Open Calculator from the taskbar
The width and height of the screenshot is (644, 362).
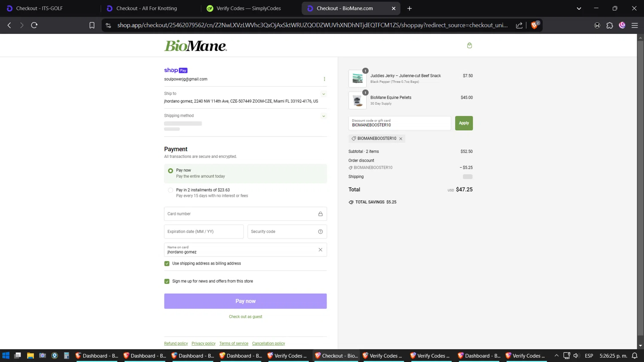[67, 356]
